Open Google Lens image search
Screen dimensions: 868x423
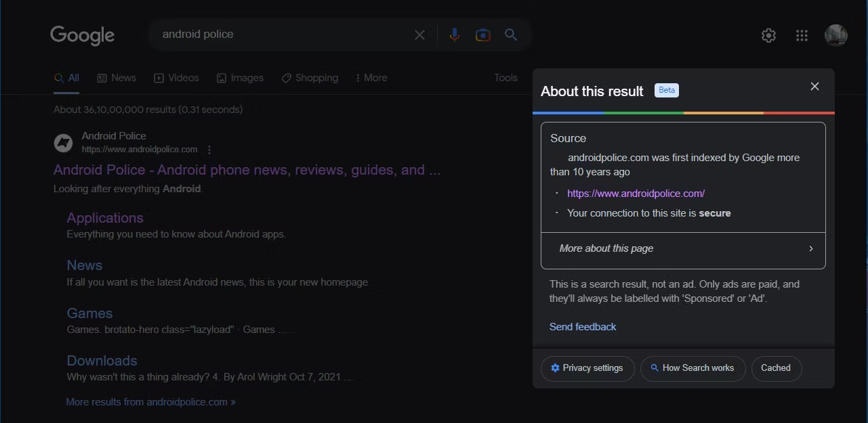click(482, 35)
